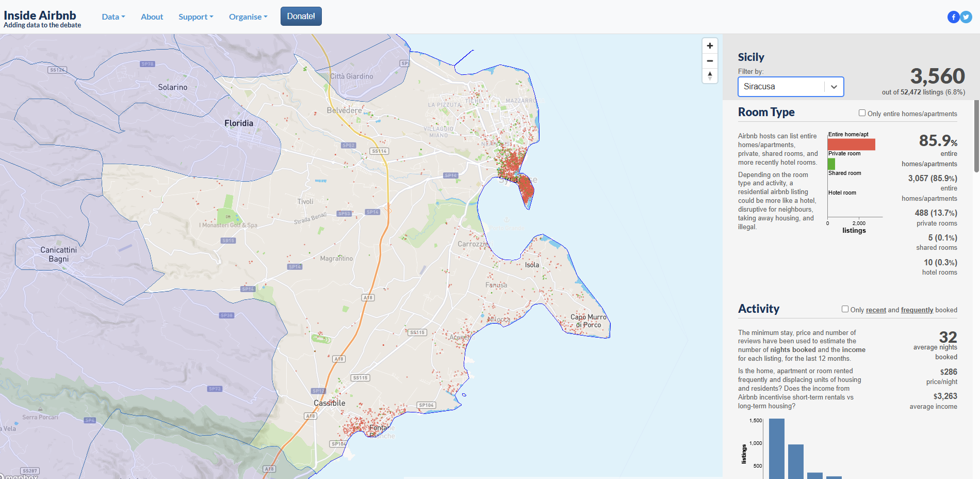Expand the Data menu
This screenshot has height=479, width=980.
coord(113,17)
